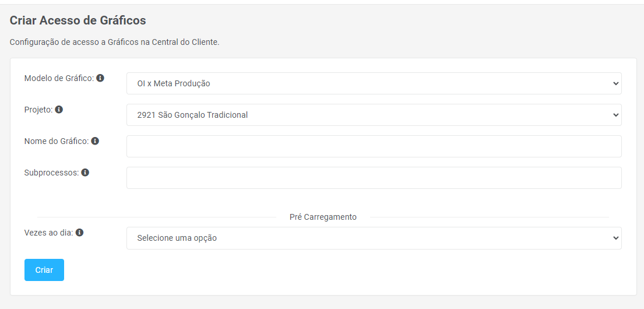Click the 'Modelo de Gráfico:' label text

tap(59, 78)
